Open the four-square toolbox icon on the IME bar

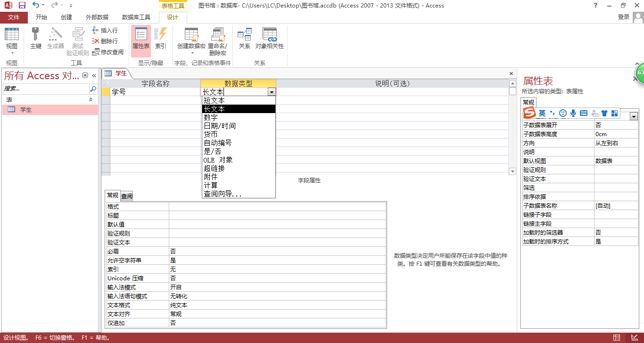(614, 113)
